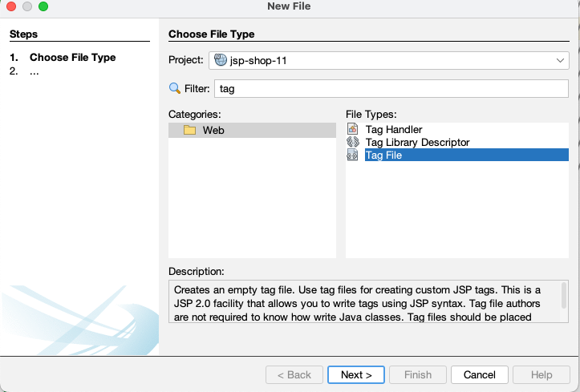Select the Tag File label in list
The width and height of the screenshot is (580, 392).
383,155
